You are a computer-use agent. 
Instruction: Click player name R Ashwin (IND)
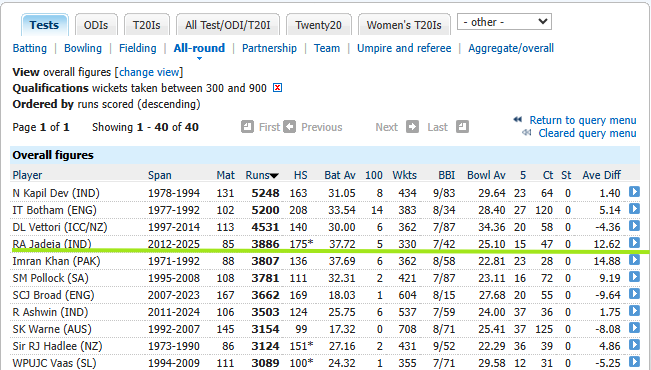[50, 312]
